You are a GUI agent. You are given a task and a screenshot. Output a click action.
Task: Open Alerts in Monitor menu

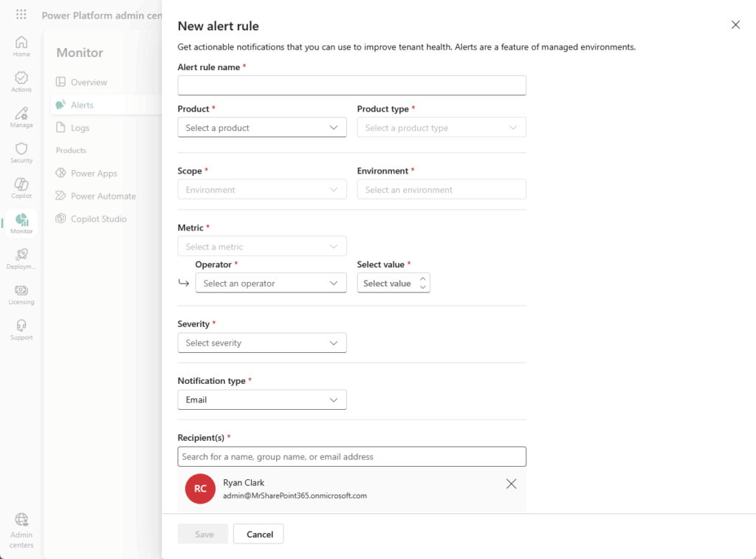pos(82,105)
